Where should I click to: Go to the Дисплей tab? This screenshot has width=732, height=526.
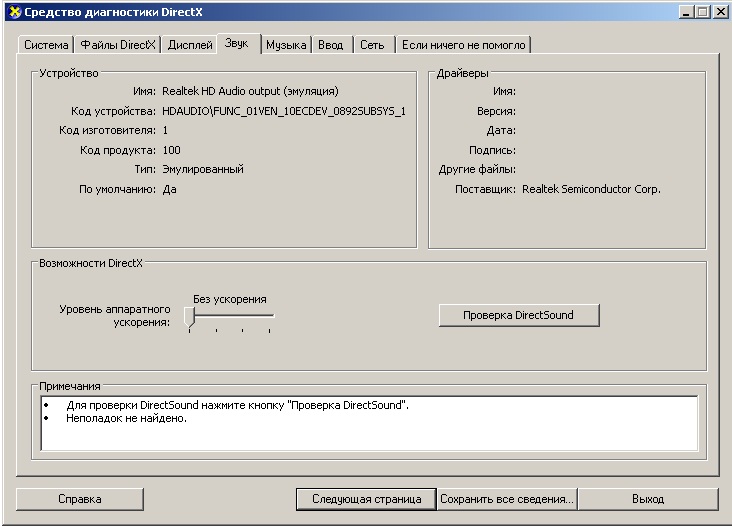point(190,45)
